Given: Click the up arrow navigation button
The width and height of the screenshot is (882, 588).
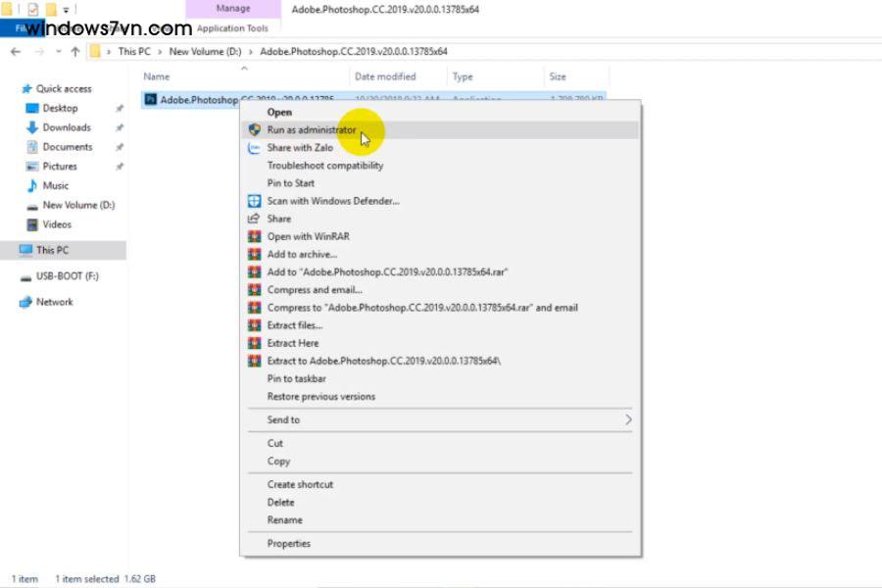Looking at the screenshot, I should (74, 52).
